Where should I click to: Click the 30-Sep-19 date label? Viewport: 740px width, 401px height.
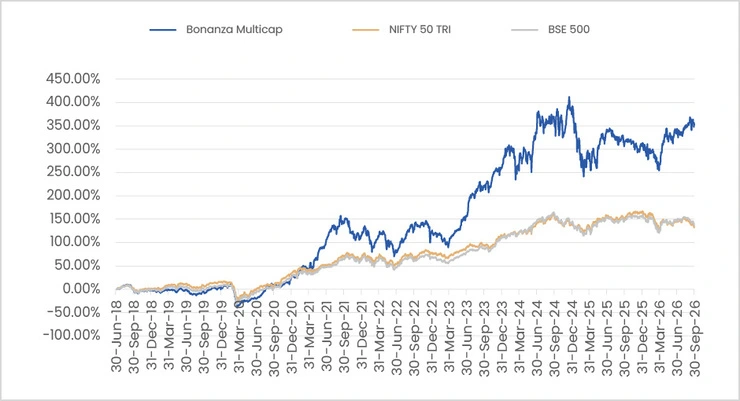point(204,336)
